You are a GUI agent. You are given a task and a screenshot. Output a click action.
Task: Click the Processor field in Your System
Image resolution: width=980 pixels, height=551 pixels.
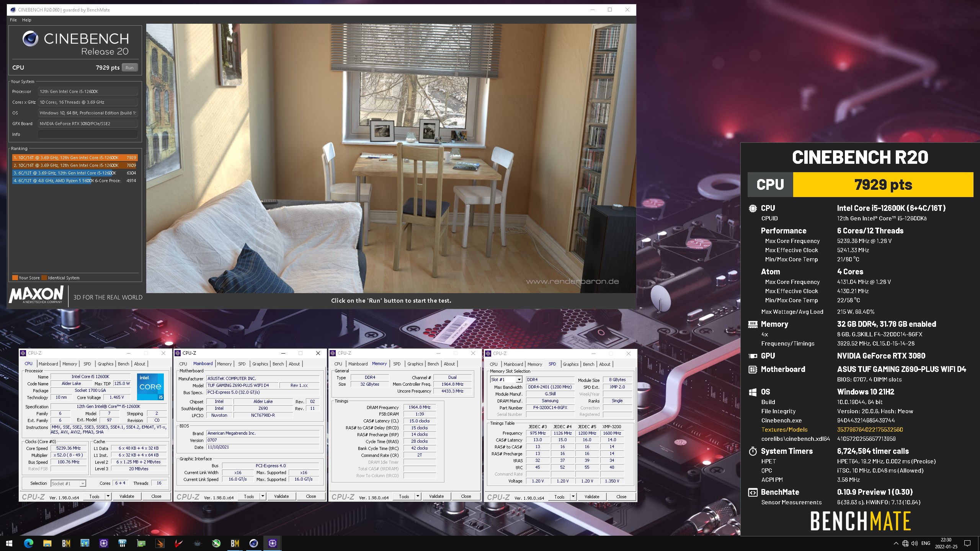point(88,91)
